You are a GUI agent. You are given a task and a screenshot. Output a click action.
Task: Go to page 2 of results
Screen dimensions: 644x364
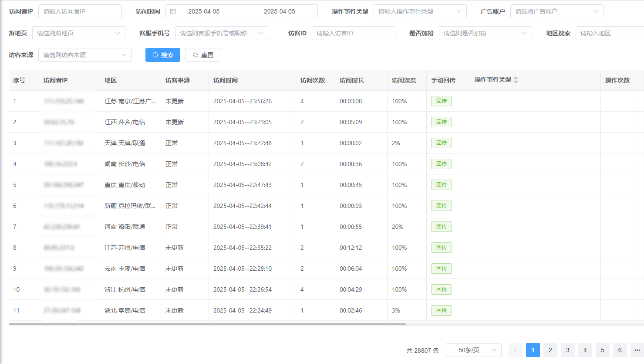[x=550, y=350]
